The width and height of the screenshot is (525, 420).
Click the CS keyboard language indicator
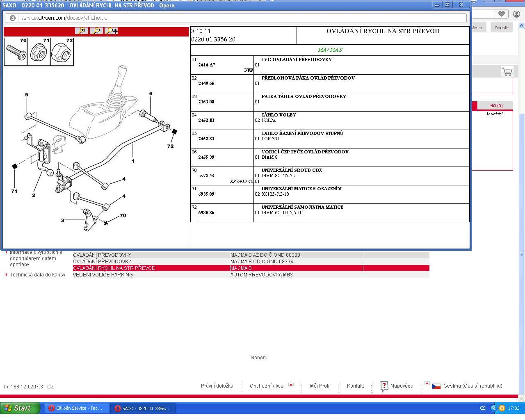(x=482, y=408)
